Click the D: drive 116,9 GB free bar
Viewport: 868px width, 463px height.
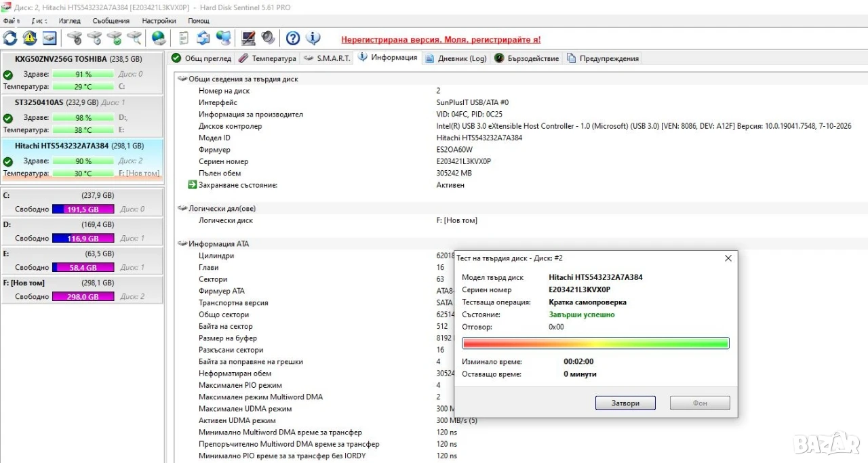pos(83,239)
